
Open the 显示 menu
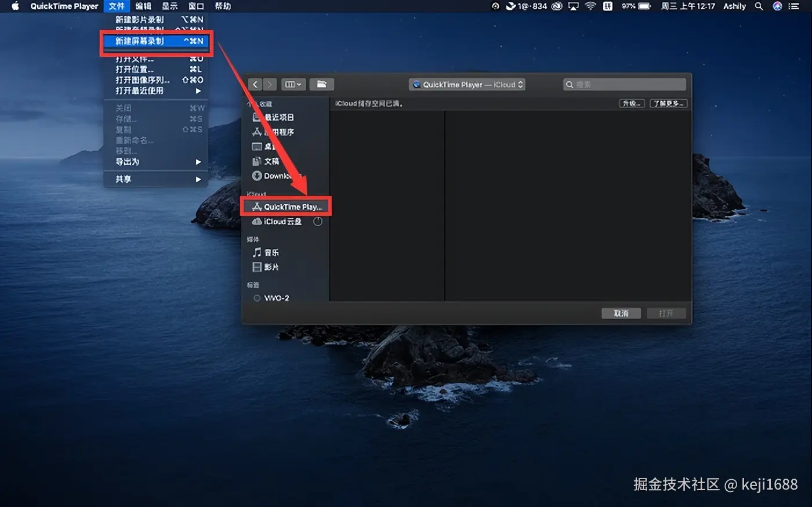(x=170, y=6)
